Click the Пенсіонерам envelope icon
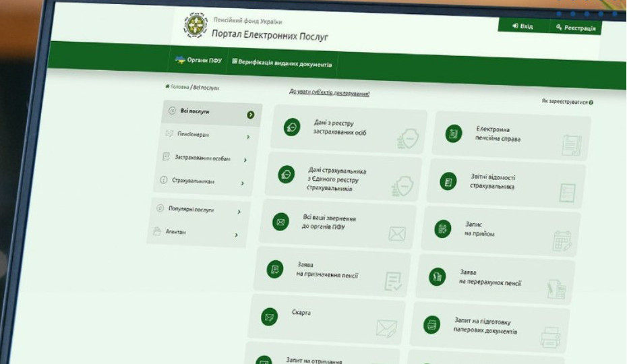 169,133
